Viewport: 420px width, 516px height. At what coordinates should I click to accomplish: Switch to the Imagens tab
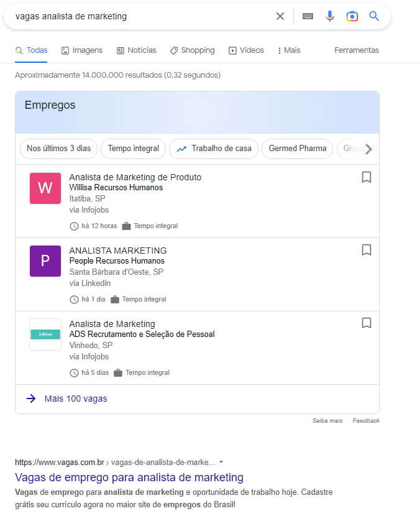(x=81, y=50)
